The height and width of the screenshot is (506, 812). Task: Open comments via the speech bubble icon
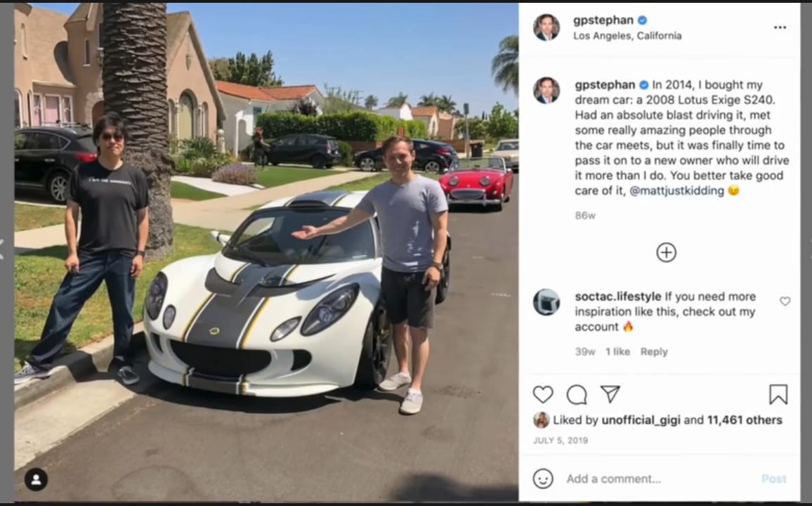[577, 395]
